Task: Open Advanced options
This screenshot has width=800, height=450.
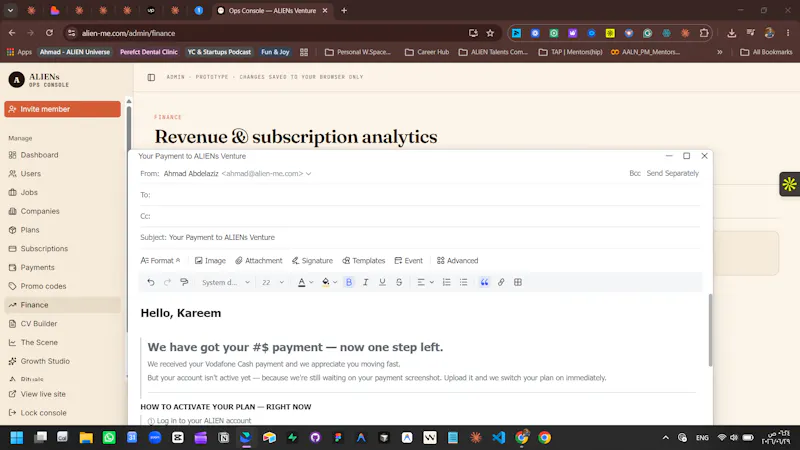Action: point(458,261)
